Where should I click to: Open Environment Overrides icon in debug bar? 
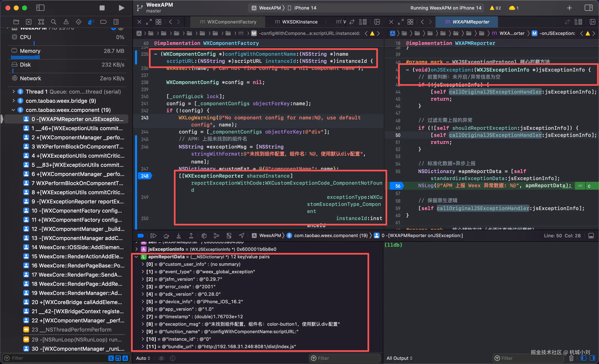pos(229,236)
